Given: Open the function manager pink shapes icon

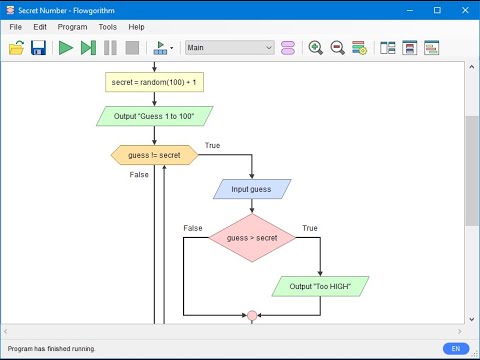Looking at the screenshot, I should (288, 48).
